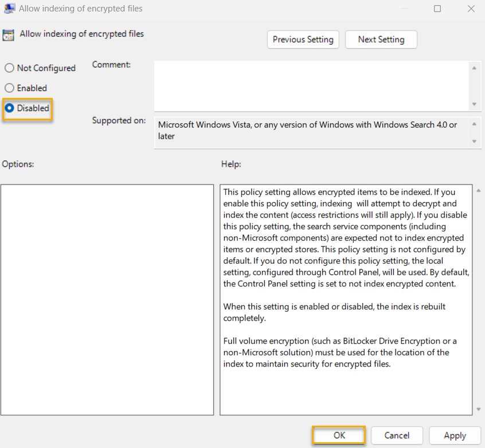
Task: Open the Previous Setting
Action: point(303,40)
